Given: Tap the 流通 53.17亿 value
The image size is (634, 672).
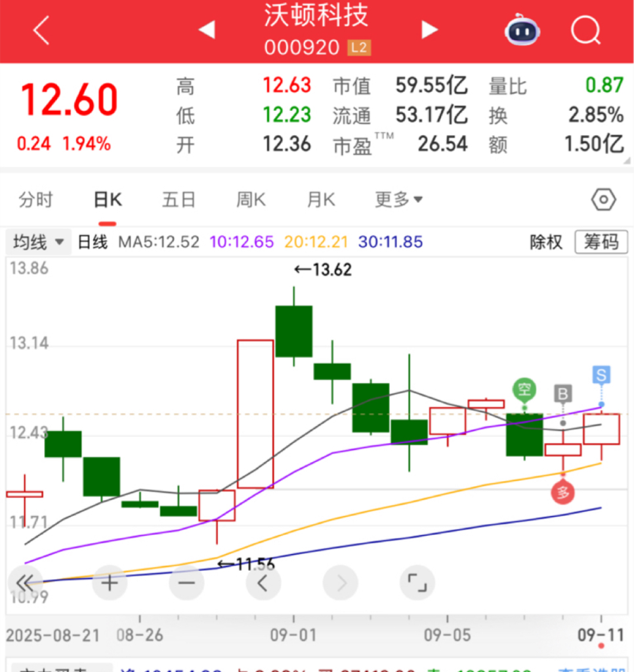Looking at the screenshot, I should [431, 115].
